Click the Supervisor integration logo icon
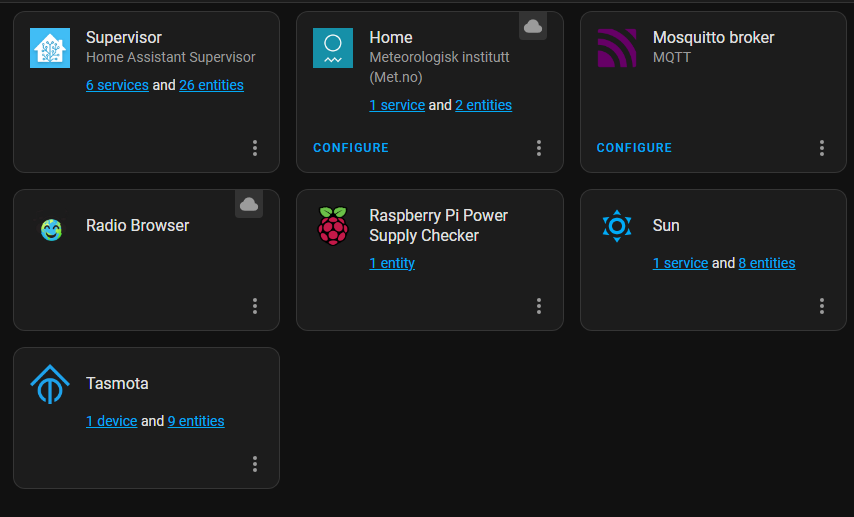 coord(50,48)
